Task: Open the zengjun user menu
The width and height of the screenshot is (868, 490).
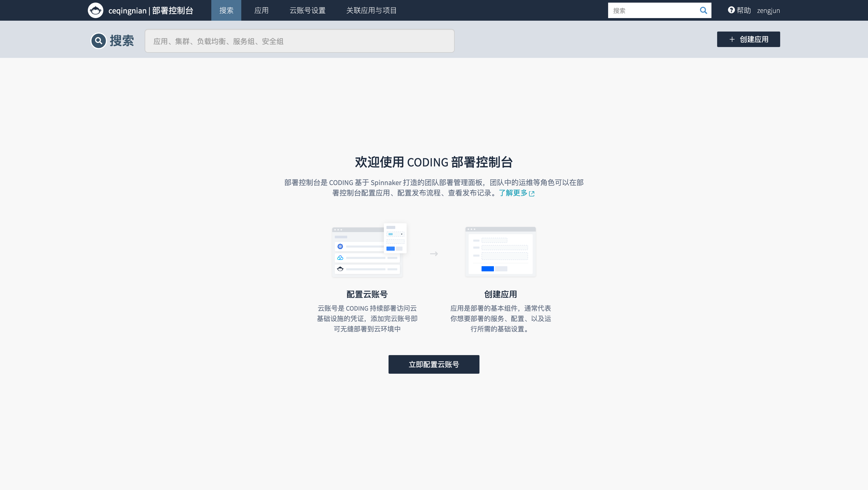Action: pos(768,10)
